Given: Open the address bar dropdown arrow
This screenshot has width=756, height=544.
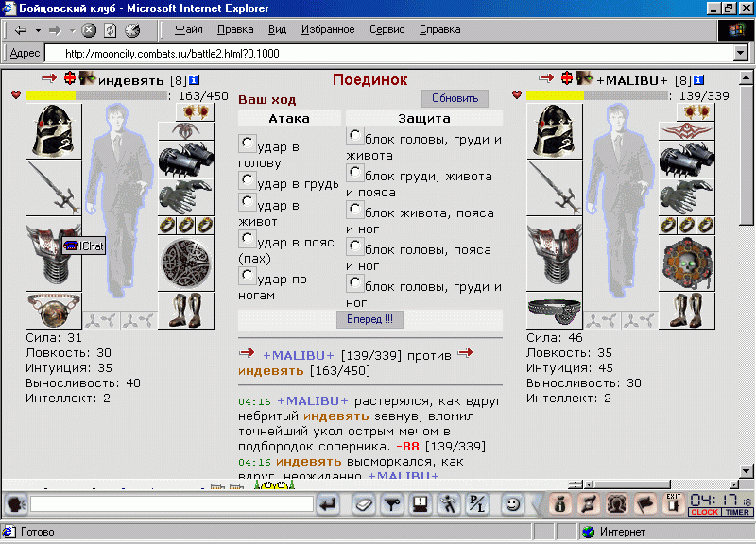Looking at the screenshot, I should tap(741, 53).
